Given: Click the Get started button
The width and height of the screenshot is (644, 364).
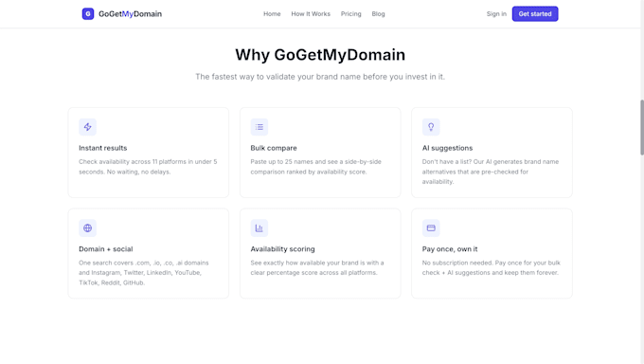Looking at the screenshot, I should pyautogui.click(x=535, y=14).
